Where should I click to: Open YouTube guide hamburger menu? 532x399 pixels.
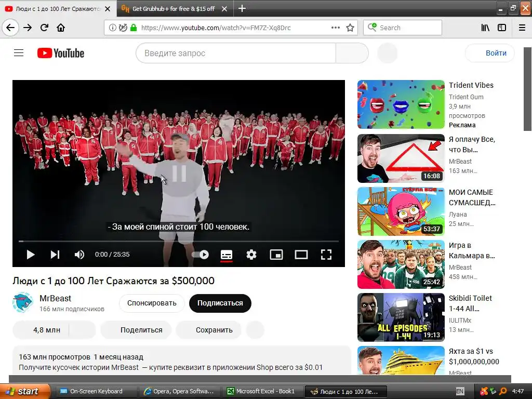(x=19, y=53)
